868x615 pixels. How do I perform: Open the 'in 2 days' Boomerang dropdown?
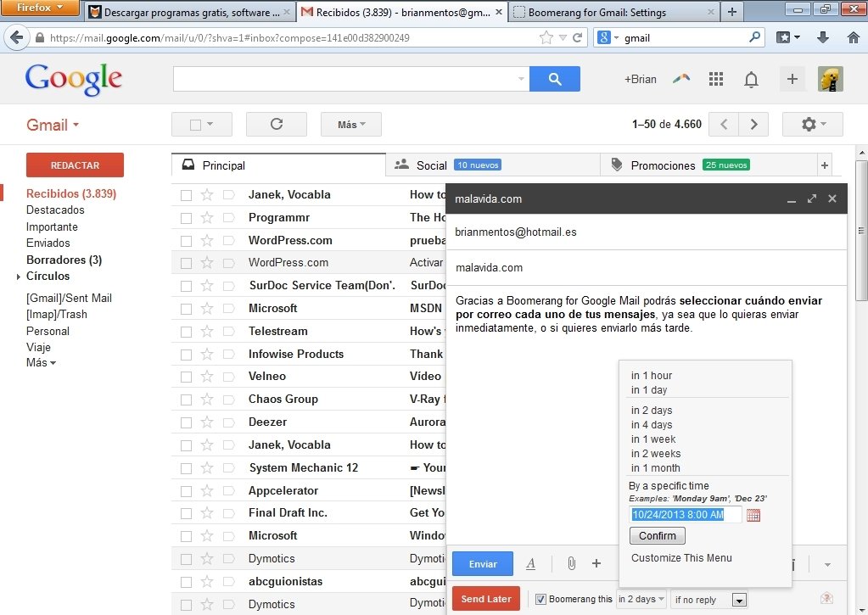click(x=641, y=599)
